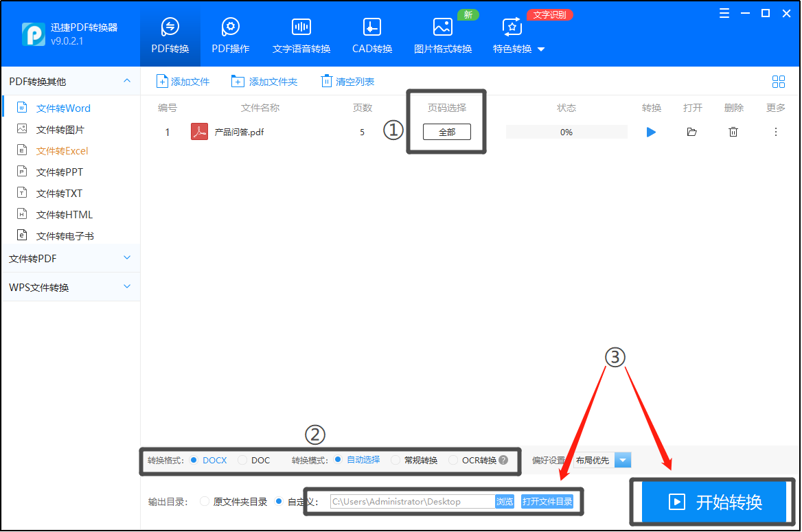The image size is (802, 532).
Task: Click the 文件转PPT sidebar icon
Action: (22, 172)
